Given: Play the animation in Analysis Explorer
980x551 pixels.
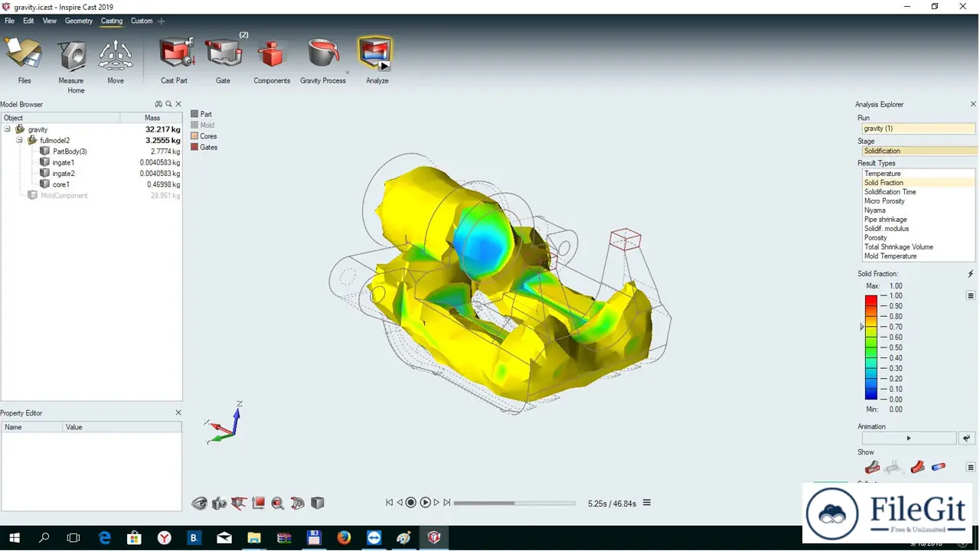Looking at the screenshot, I should 909,439.
